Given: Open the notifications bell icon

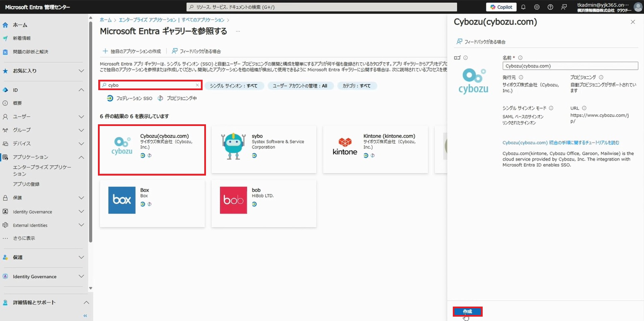Looking at the screenshot, I should tap(523, 7).
